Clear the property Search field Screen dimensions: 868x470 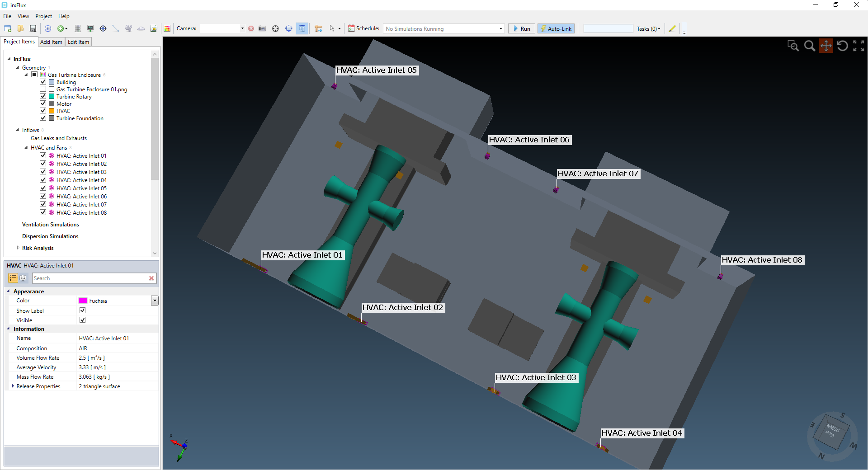pos(151,278)
